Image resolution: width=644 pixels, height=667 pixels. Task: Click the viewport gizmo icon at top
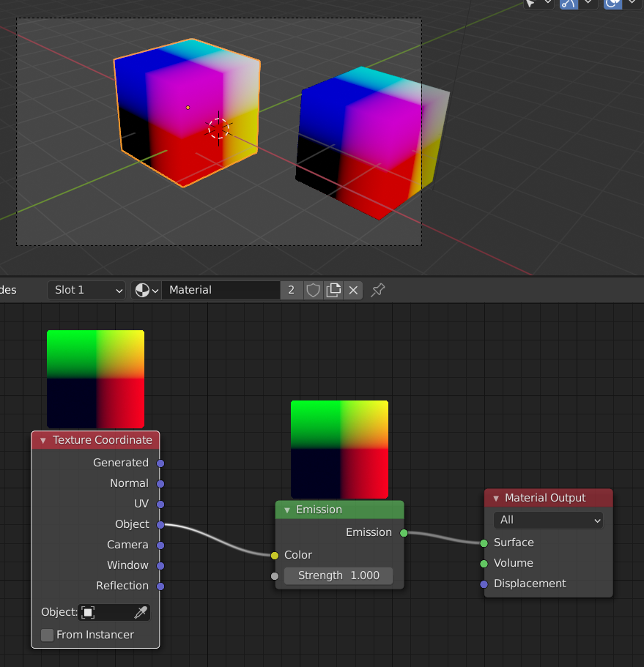(x=569, y=4)
